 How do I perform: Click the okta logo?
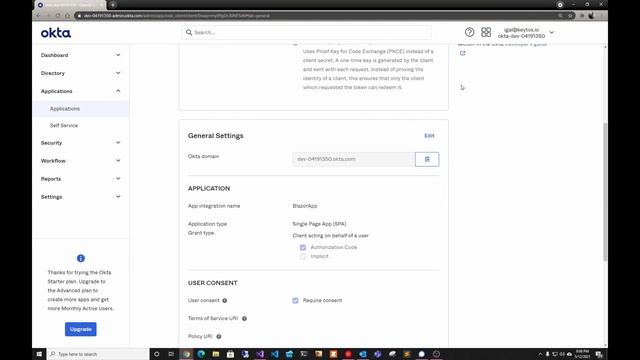pos(56,33)
